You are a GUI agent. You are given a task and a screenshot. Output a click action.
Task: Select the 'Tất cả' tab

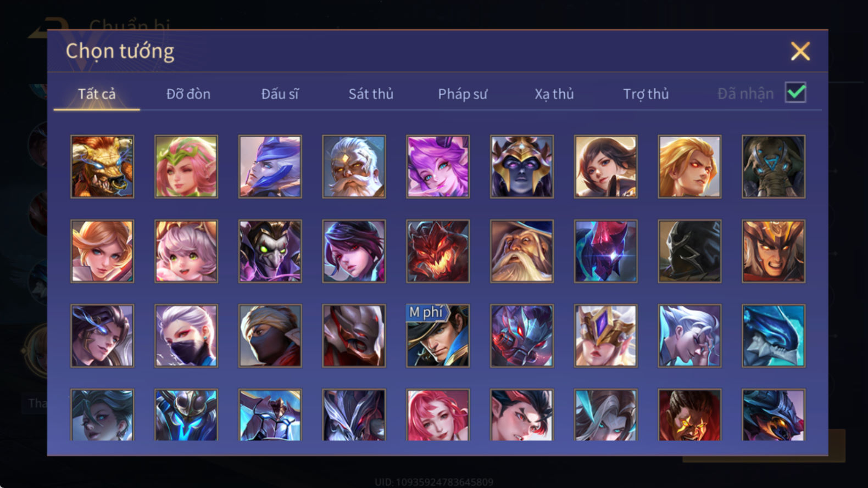pyautogui.click(x=97, y=94)
